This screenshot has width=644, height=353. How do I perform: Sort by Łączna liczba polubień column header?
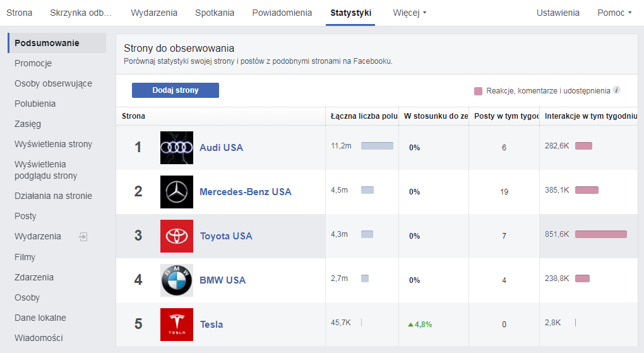364,116
